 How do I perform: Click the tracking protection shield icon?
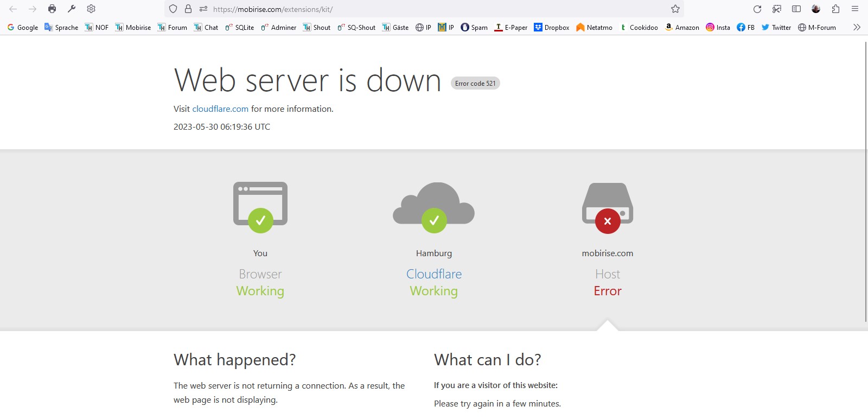click(173, 9)
